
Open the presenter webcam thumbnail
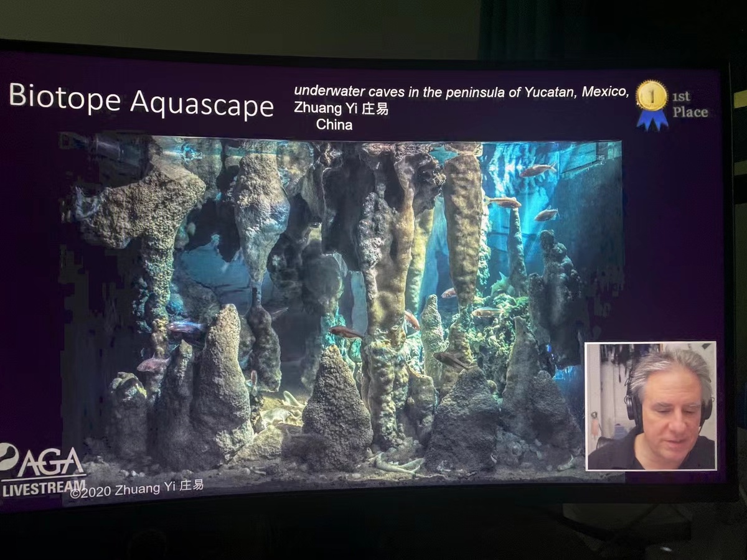click(651, 406)
